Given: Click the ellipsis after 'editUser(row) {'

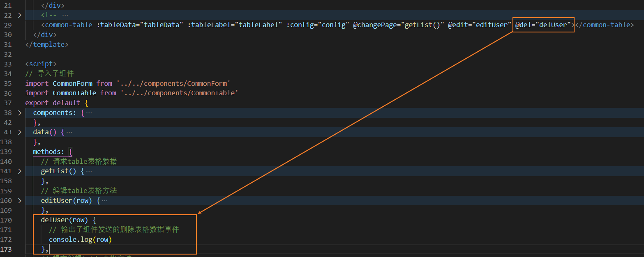Looking at the screenshot, I should point(105,201).
